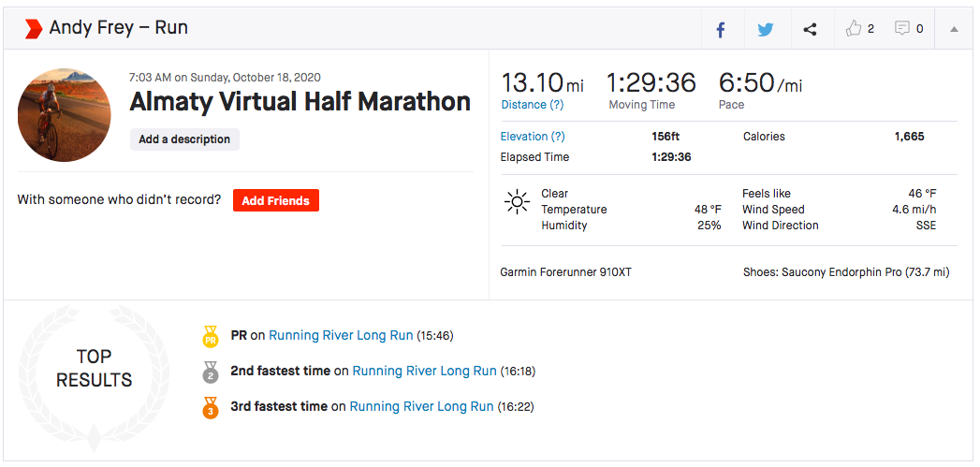Click Add a description button
The image size is (980, 467).
click(x=184, y=139)
